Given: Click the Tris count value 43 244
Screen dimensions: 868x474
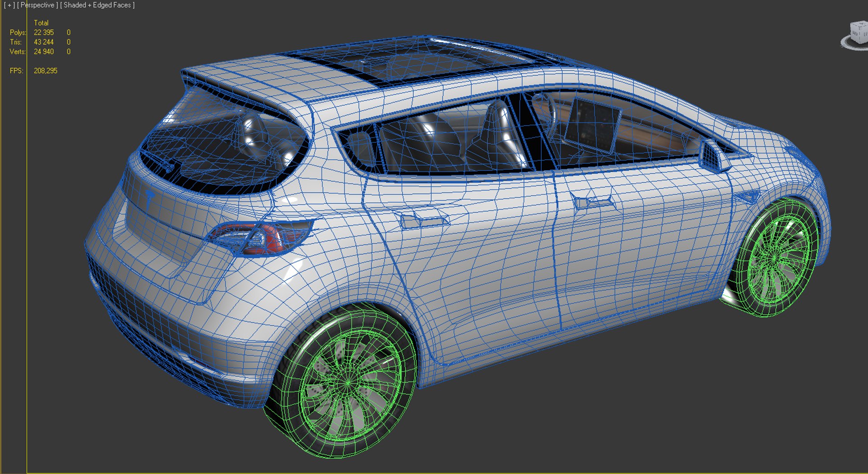Looking at the screenshot, I should pyautogui.click(x=43, y=42).
